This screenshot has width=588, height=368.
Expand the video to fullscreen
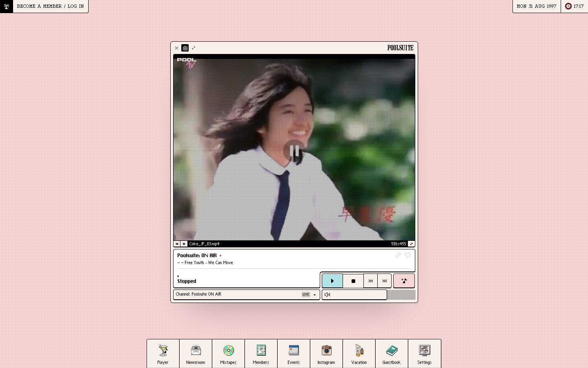point(411,244)
